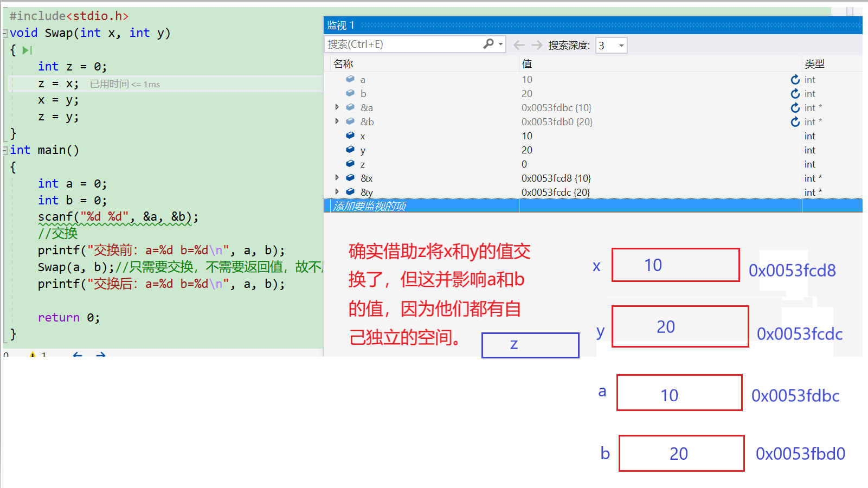Click the scanf line in main
This screenshot has width=868, height=488.
coord(118,217)
